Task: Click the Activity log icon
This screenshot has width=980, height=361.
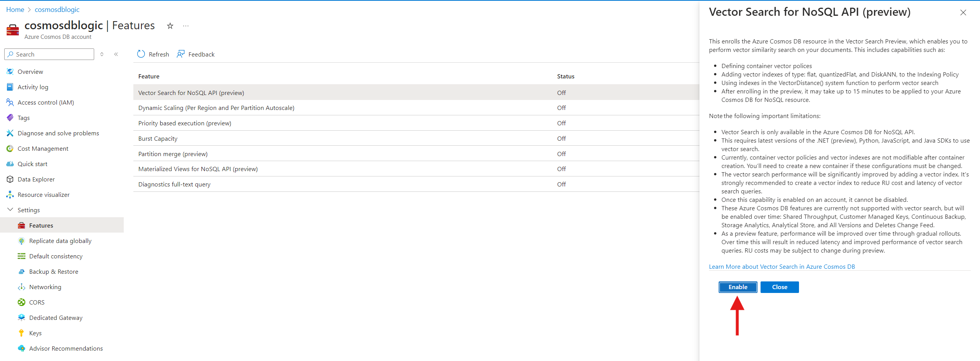Action: pos(10,87)
